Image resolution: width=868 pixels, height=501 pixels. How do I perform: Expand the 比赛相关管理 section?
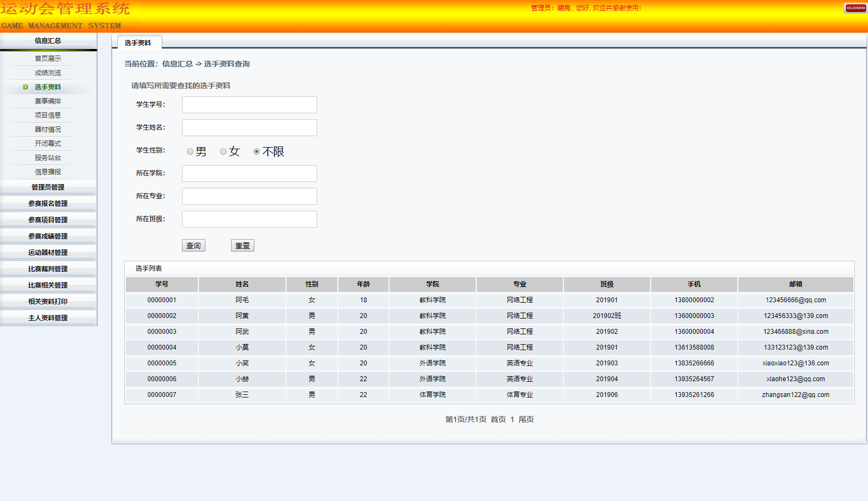(48, 285)
